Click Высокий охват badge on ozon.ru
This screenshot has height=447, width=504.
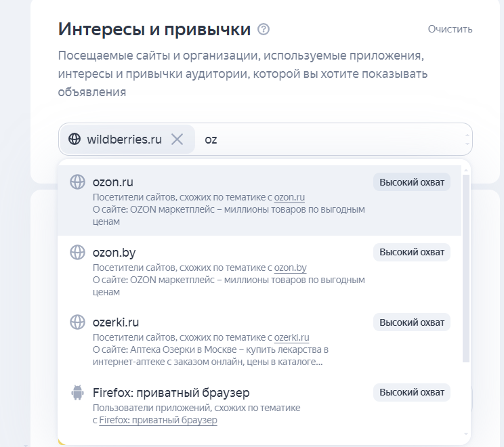411,182
